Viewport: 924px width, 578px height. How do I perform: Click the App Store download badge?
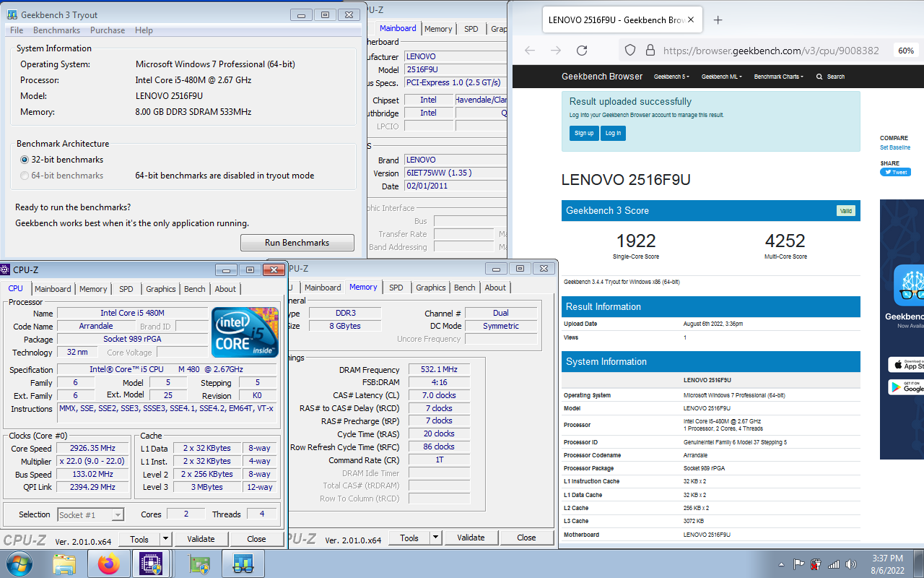pos(906,364)
